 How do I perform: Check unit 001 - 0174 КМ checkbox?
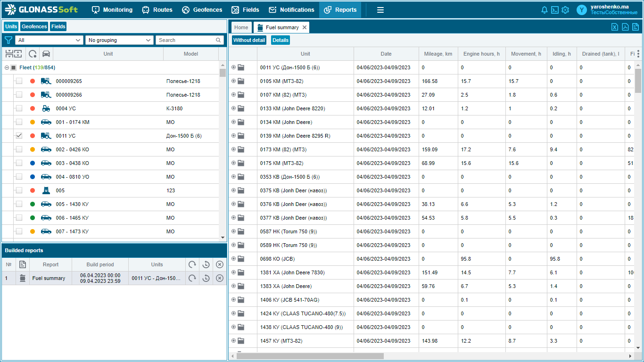click(19, 122)
